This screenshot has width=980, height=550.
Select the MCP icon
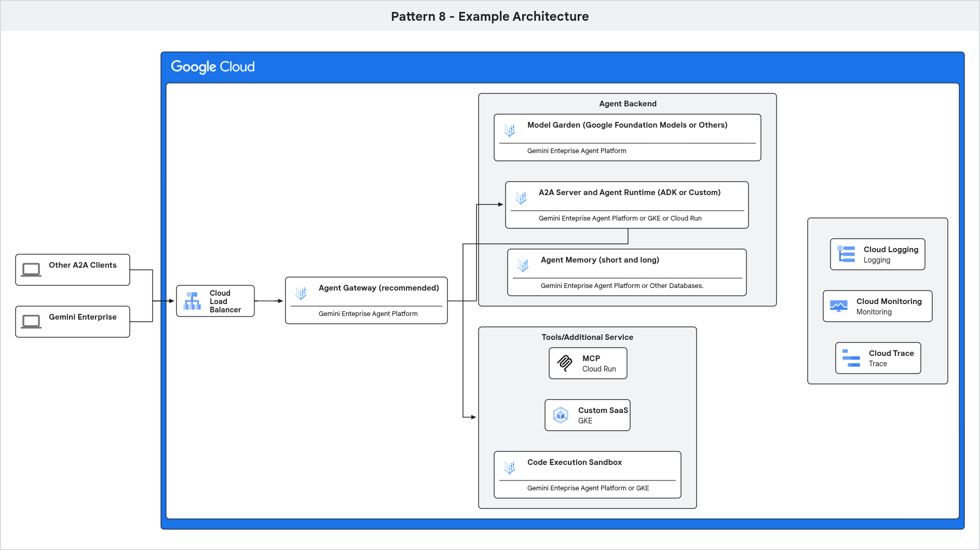point(565,363)
